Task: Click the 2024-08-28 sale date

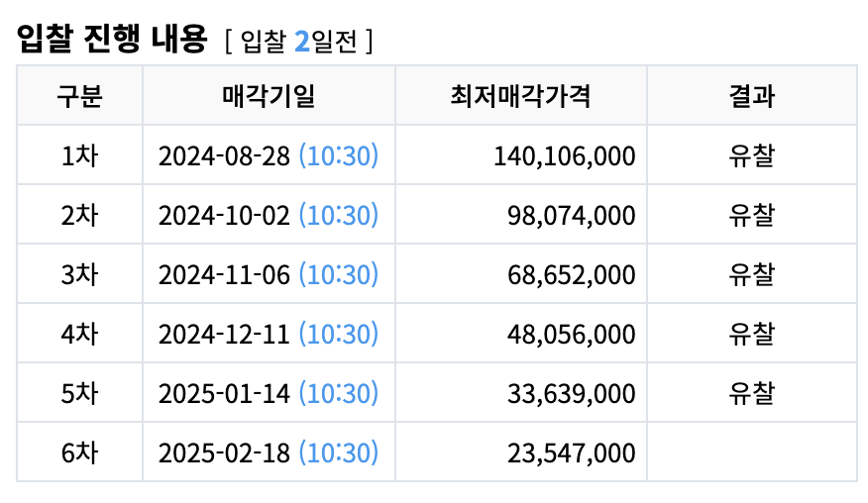Action: tap(224, 155)
